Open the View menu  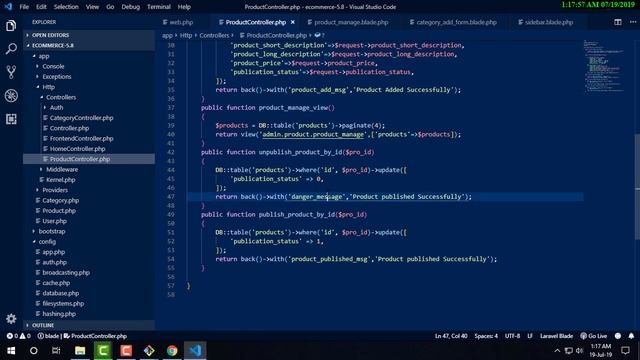tap(92, 7)
